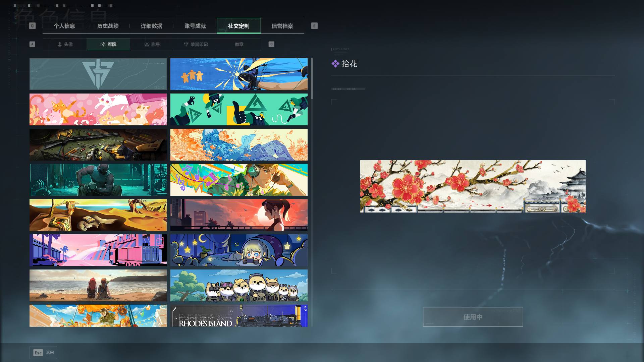Choose the sunset ponytail woman tag
Image resolution: width=644 pixels, height=362 pixels.
click(x=239, y=215)
